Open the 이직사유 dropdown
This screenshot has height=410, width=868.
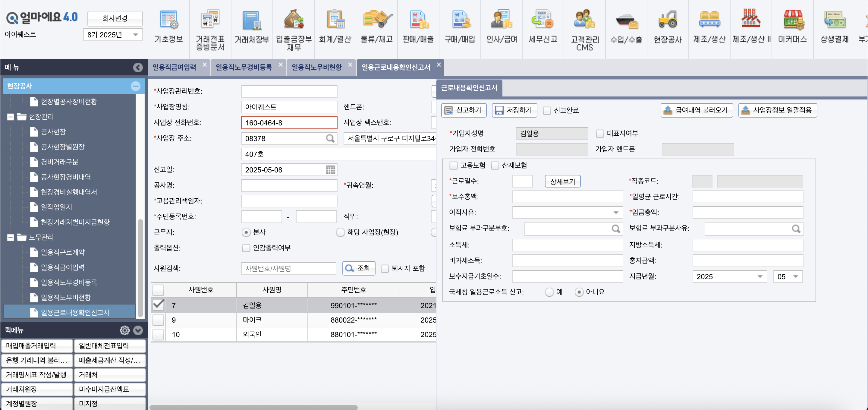pyautogui.click(x=615, y=213)
